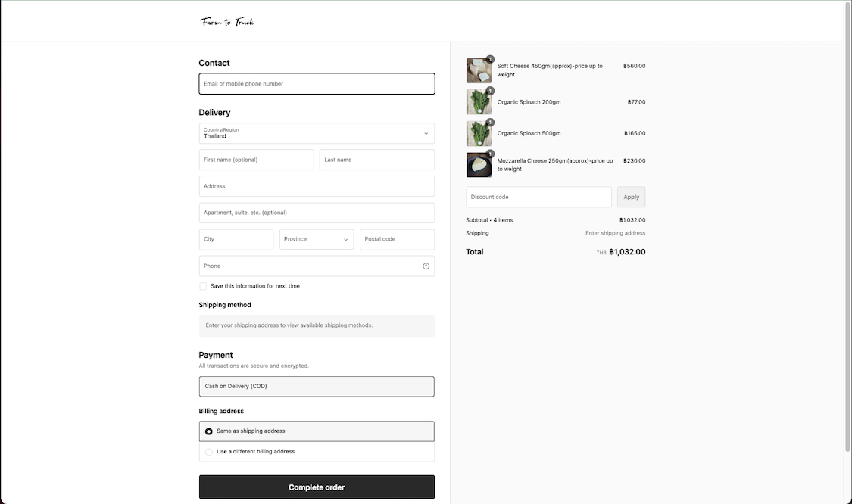
Task: Open the Soft Cheese product thumbnail
Action: point(479,70)
